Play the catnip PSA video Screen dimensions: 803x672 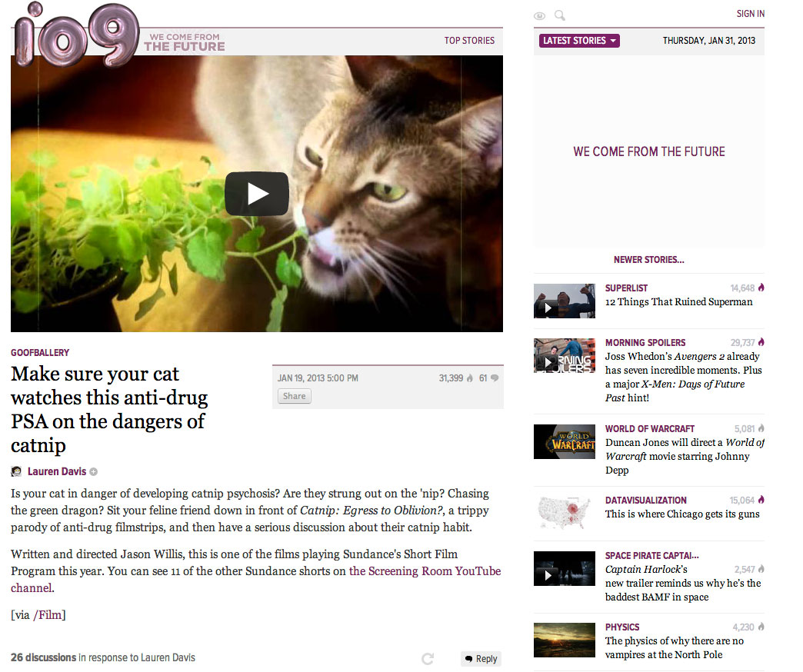coord(257,194)
